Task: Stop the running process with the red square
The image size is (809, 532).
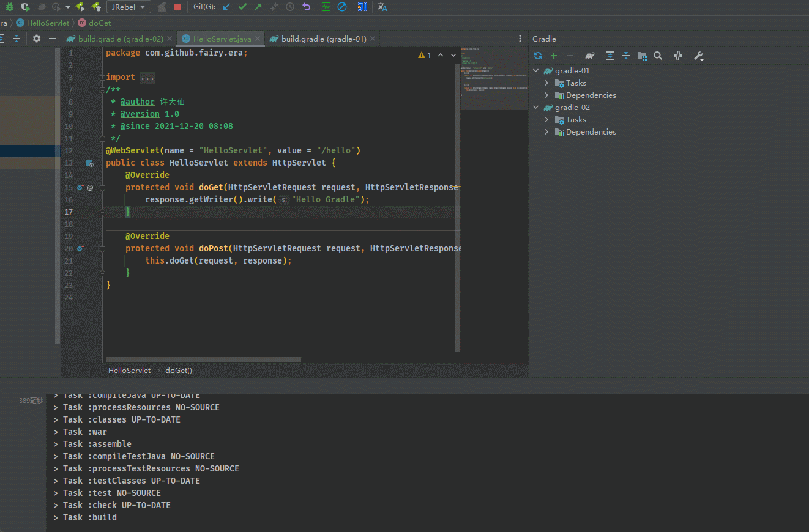Action: point(177,7)
